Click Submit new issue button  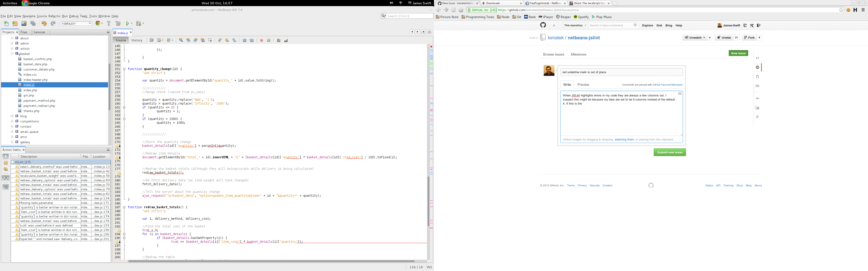[x=670, y=152]
